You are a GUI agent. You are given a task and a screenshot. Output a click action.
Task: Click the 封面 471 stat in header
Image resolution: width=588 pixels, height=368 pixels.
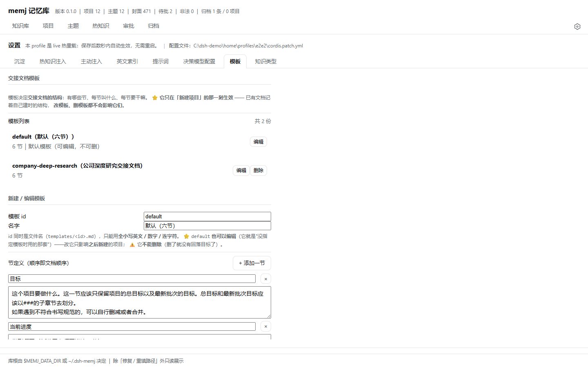tap(141, 11)
